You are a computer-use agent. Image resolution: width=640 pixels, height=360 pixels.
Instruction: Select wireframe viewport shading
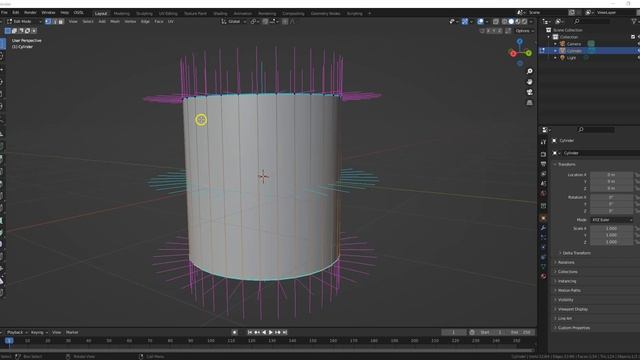click(504, 22)
